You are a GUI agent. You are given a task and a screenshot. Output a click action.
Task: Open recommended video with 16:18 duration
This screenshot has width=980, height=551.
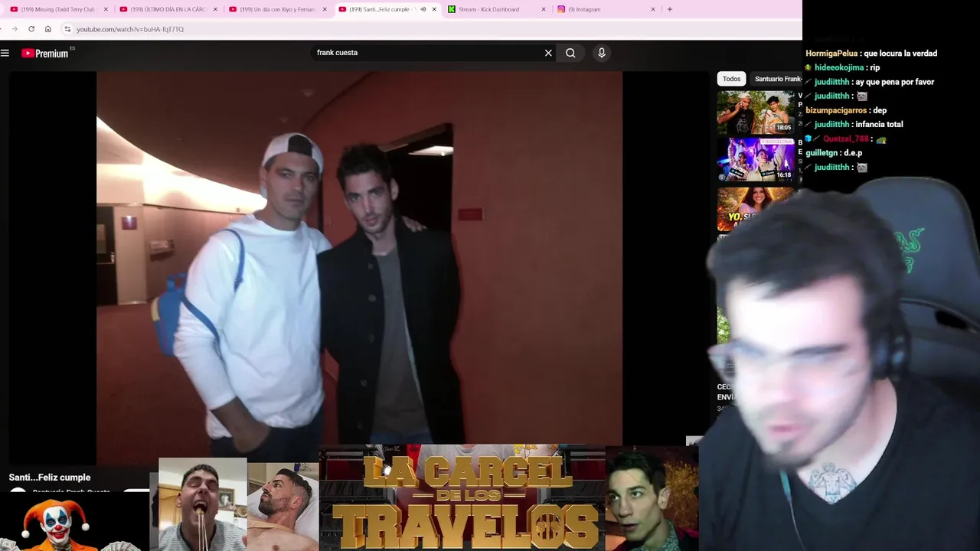coord(756,160)
